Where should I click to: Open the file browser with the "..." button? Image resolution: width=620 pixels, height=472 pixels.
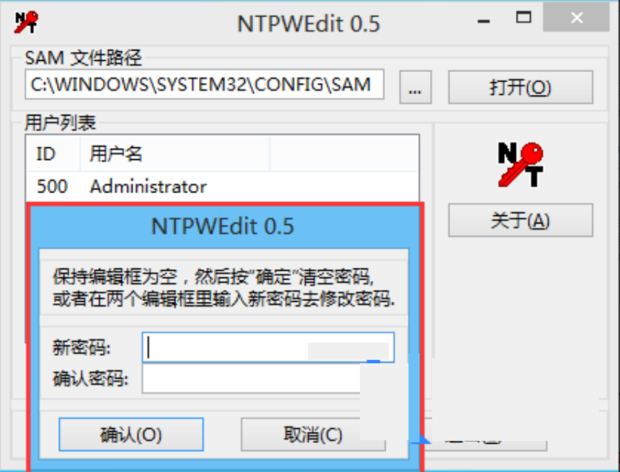pyautogui.click(x=415, y=87)
